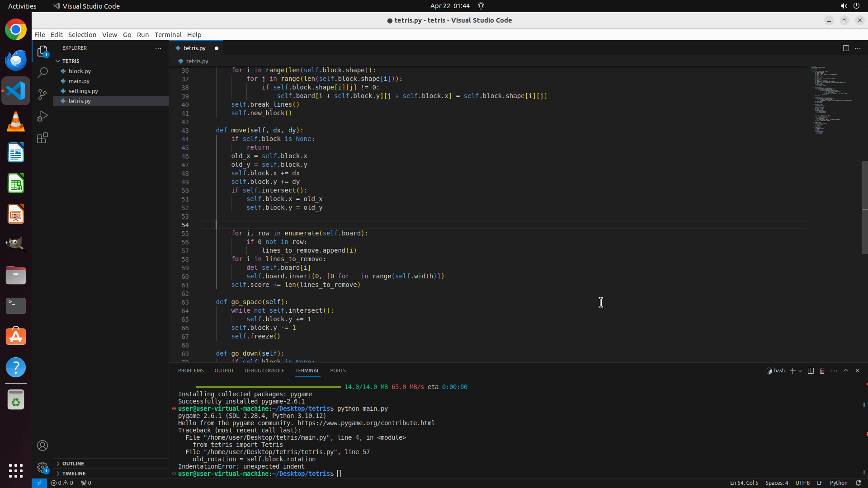The image size is (868, 488).
Task: Open the new terminal launch profile dropdown
Action: (x=800, y=371)
